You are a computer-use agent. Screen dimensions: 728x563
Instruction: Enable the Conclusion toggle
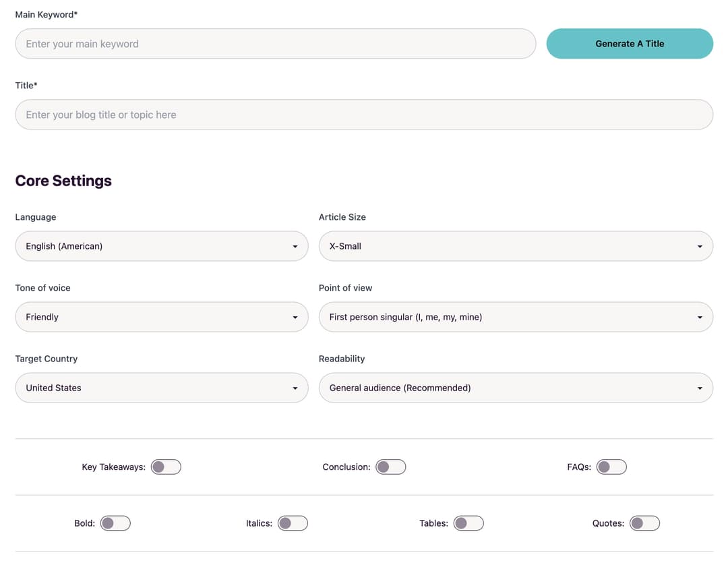point(391,467)
